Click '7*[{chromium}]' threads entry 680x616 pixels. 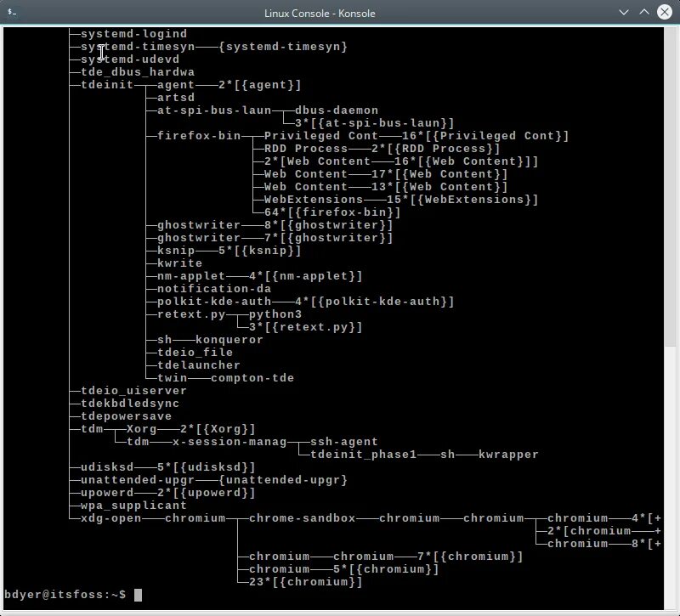[x=470, y=557]
